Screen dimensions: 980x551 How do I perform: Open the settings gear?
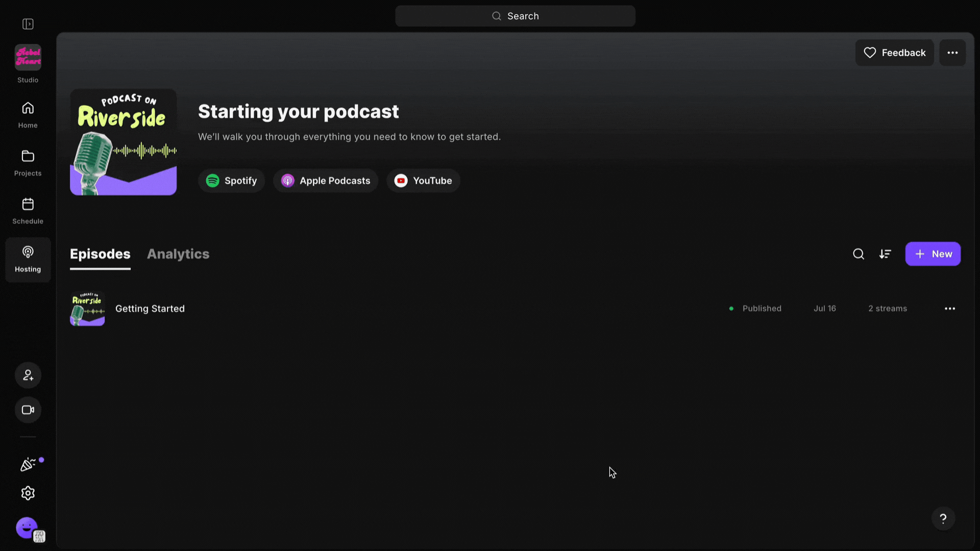coord(28,493)
